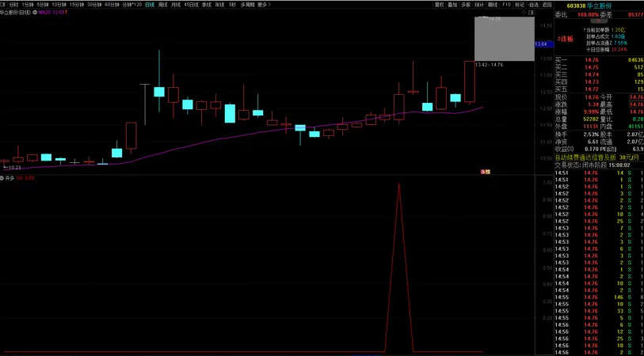Click the 买五 bid row
The image size is (644, 356).
[x=599, y=89]
